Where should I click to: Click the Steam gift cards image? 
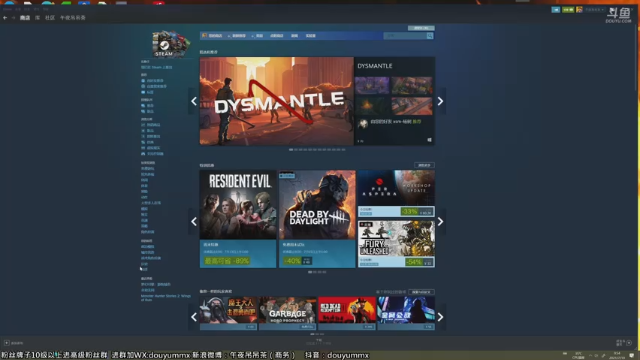click(x=171, y=44)
